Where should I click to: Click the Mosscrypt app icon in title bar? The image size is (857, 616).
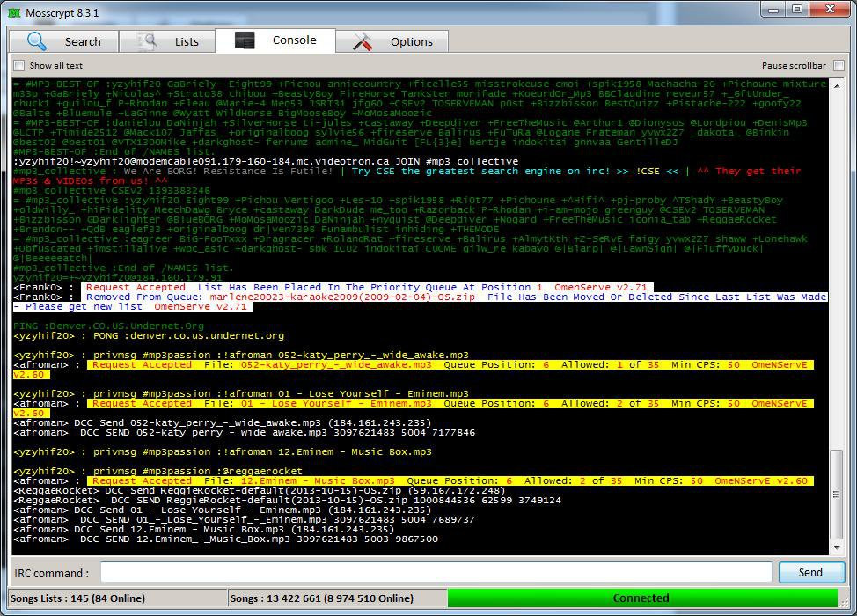click(x=14, y=12)
